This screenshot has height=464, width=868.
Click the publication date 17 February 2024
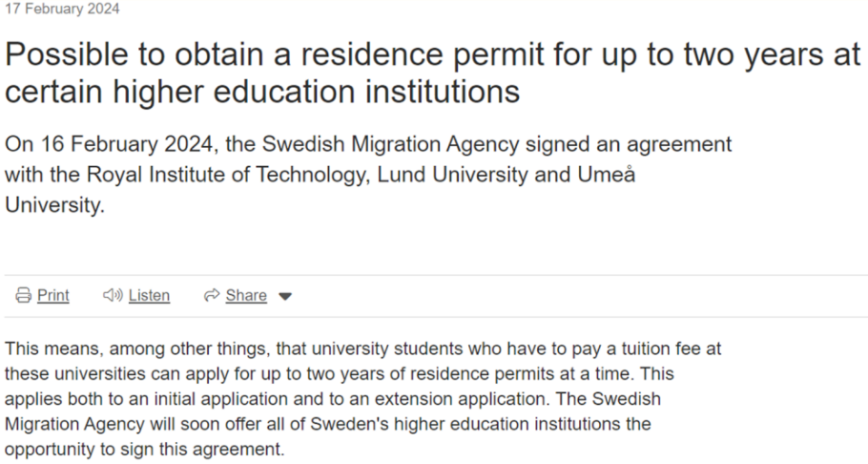coord(62,9)
